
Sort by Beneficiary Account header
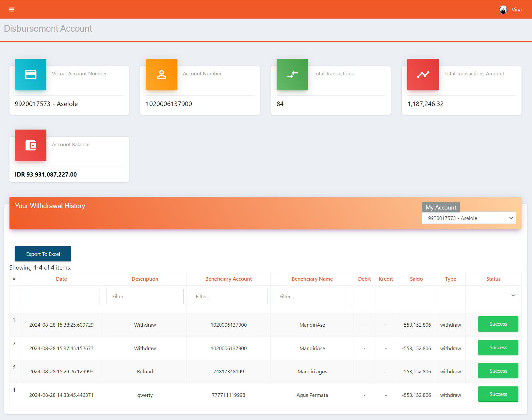[228, 279]
